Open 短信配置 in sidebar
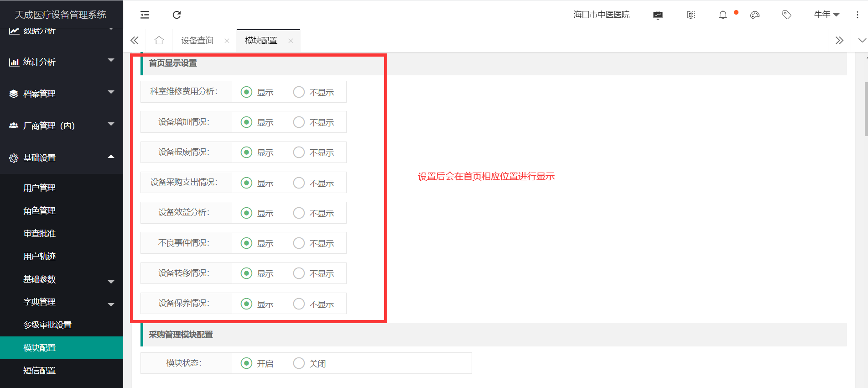This screenshot has height=388, width=868. [x=40, y=371]
